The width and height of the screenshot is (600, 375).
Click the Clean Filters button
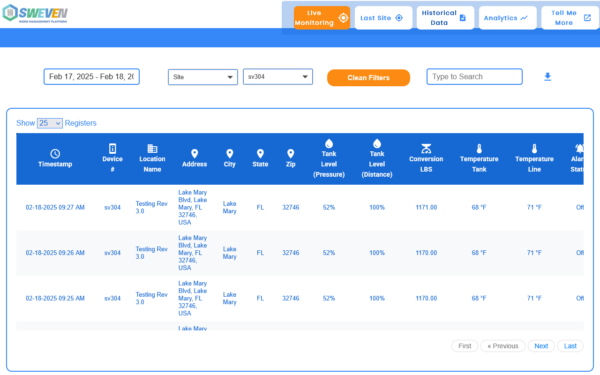368,78
